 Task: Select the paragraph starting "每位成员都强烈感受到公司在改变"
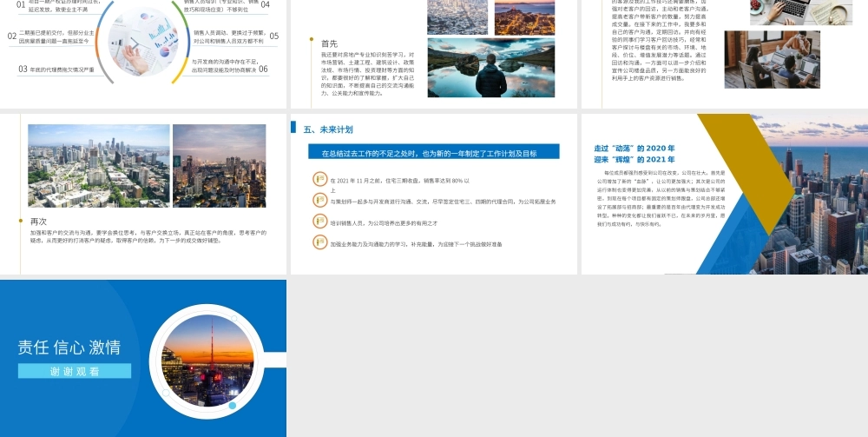661,199
